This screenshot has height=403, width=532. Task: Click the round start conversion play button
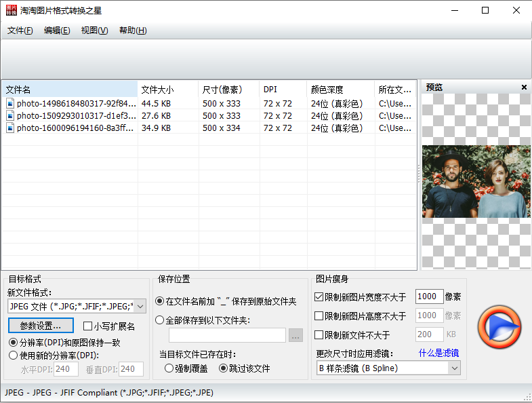(499, 328)
